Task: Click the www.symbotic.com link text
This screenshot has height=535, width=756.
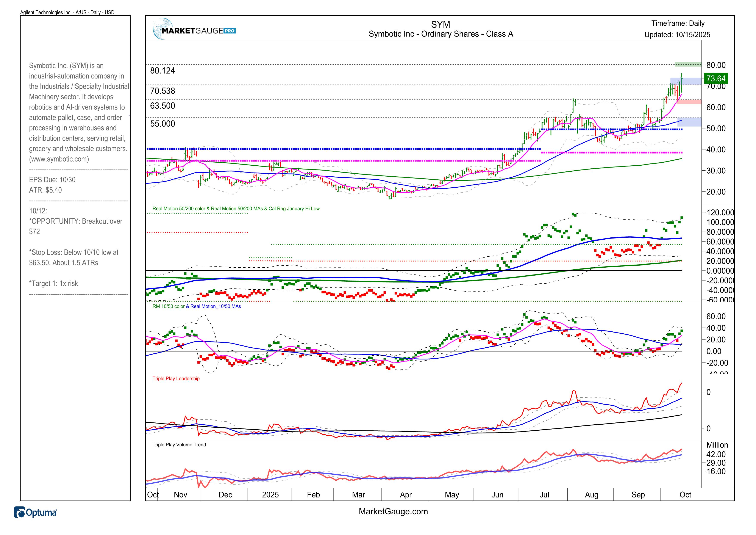Action: pyautogui.click(x=59, y=159)
